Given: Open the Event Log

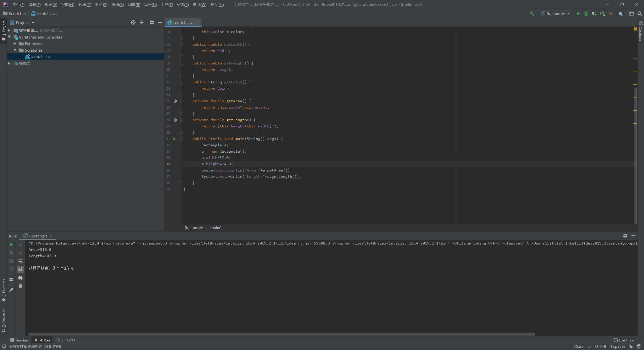Looking at the screenshot, I should click(624, 340).
